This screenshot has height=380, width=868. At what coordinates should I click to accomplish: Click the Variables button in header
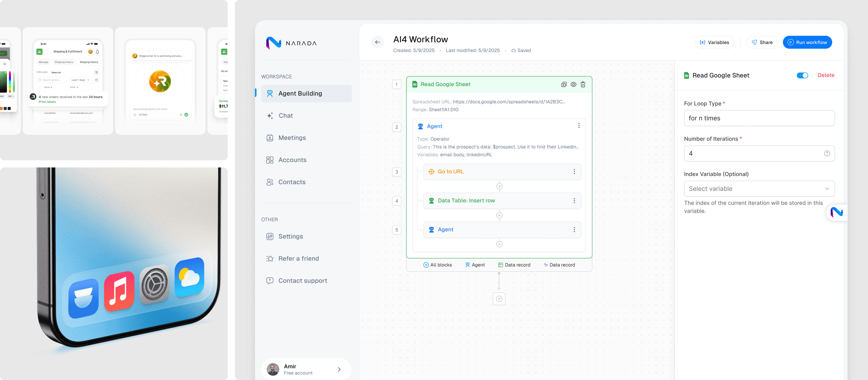(x=714, y=42)
